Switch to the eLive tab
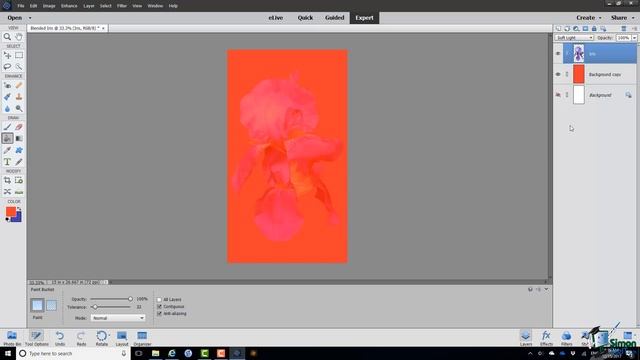Viewport: 640px width, 360px height. (276, 18)
